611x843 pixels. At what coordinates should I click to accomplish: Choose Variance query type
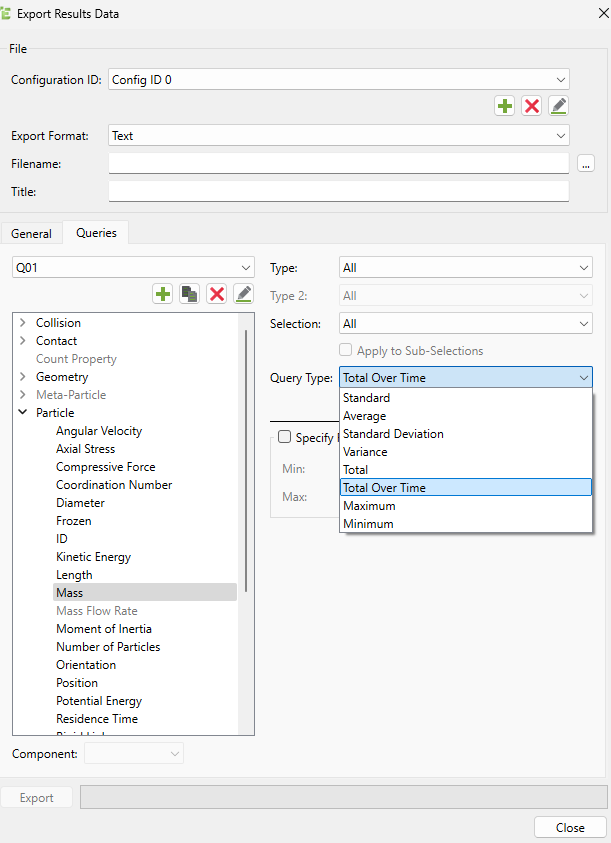[466, 452]
